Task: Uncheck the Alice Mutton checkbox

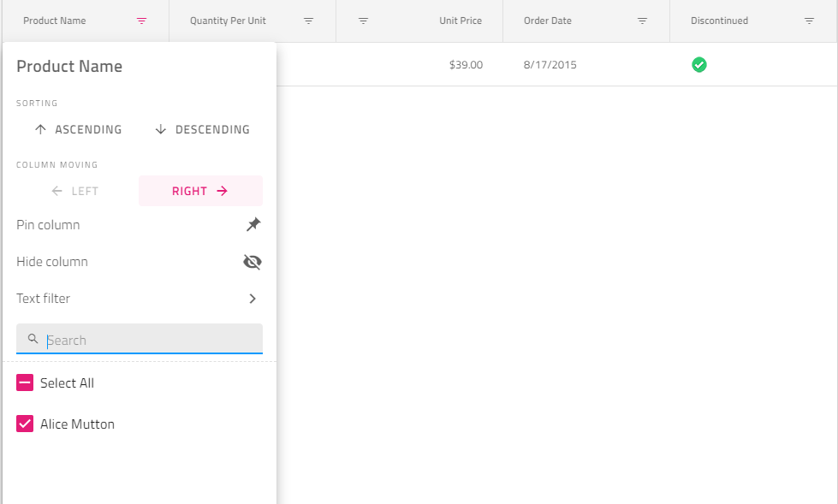Action: [24, 424]
